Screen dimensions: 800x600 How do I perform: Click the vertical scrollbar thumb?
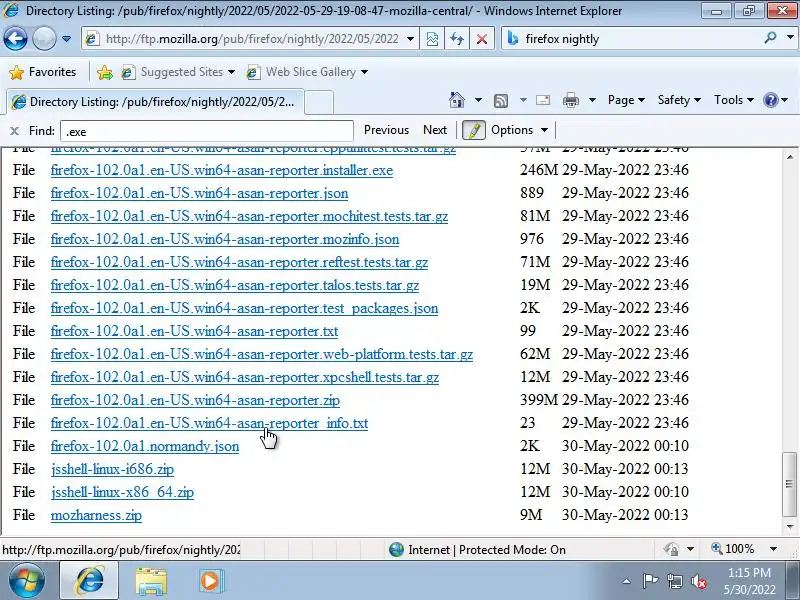(x=790, y=484)
